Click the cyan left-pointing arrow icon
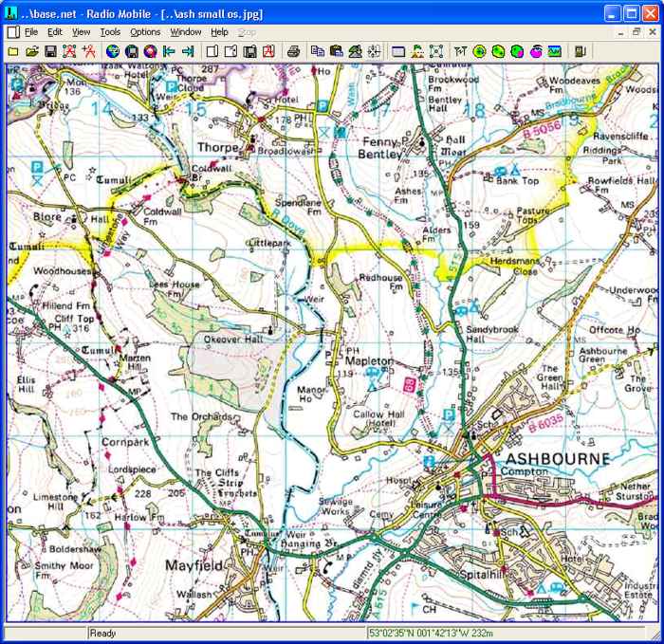Image resolution: width=664 pixels, height=644 pixels. click(x=169, y=51)
